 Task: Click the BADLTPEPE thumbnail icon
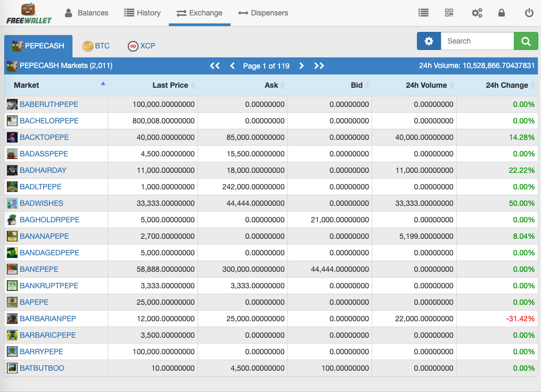(x=12, y=187)
